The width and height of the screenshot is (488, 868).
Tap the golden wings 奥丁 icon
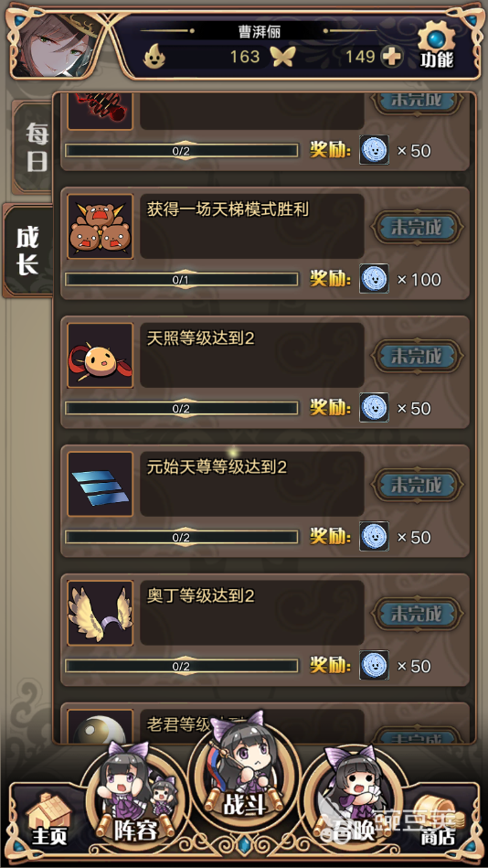[x=101, y=613]
